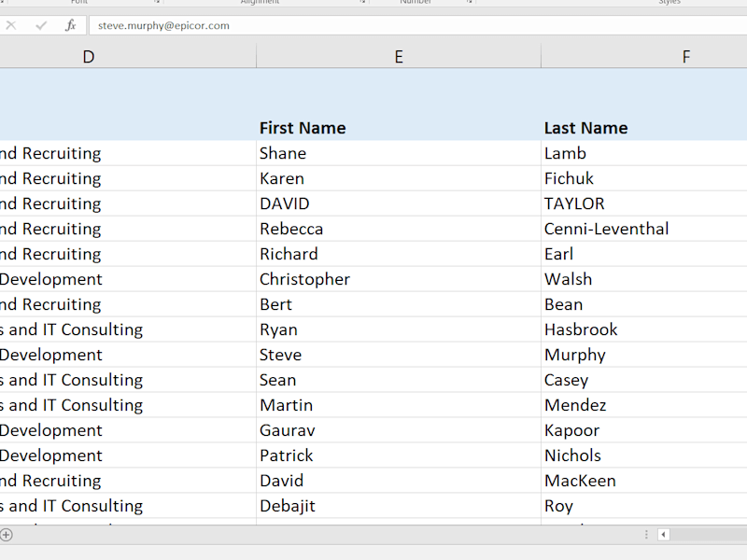Select Development cell in Steve row
Image resolution: width=747 pixels, height=560 pixels.
pyautogui.click(x=128, y=355)
